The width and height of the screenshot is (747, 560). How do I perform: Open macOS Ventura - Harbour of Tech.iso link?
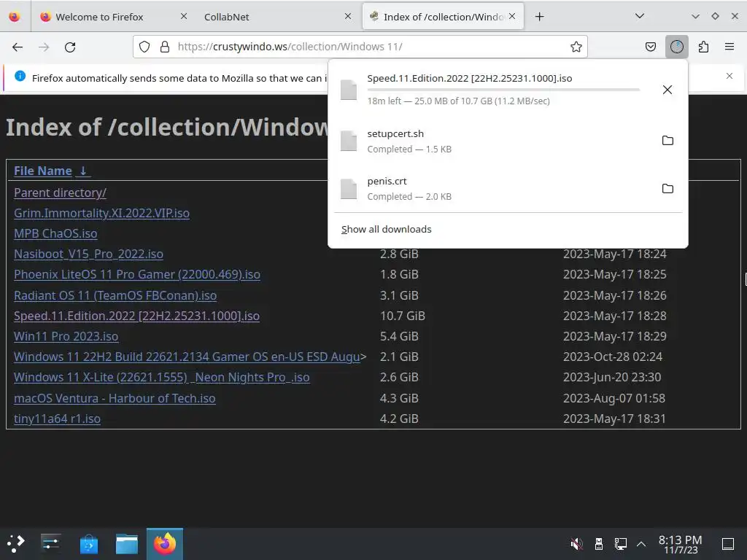(x=115, y=399)
